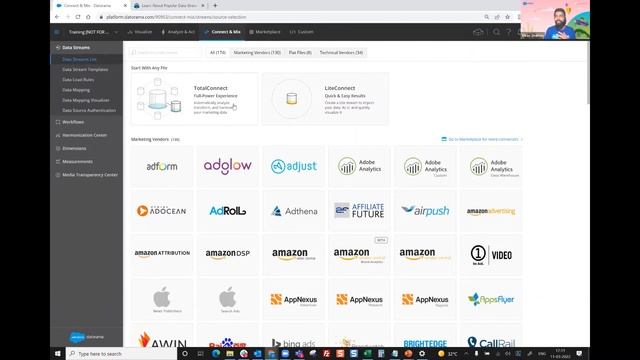Switch to the Visualize tab
Screen dimensions: 640x360
click(x=140, y=32)
